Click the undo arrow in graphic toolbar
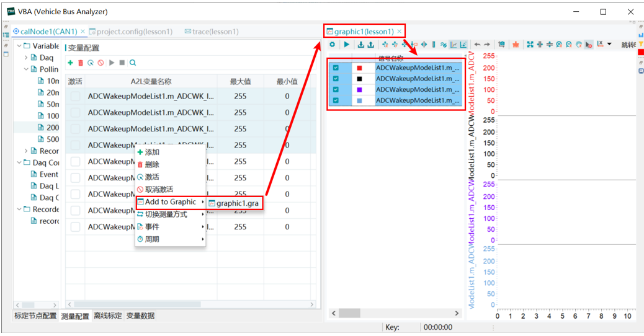 477,44
